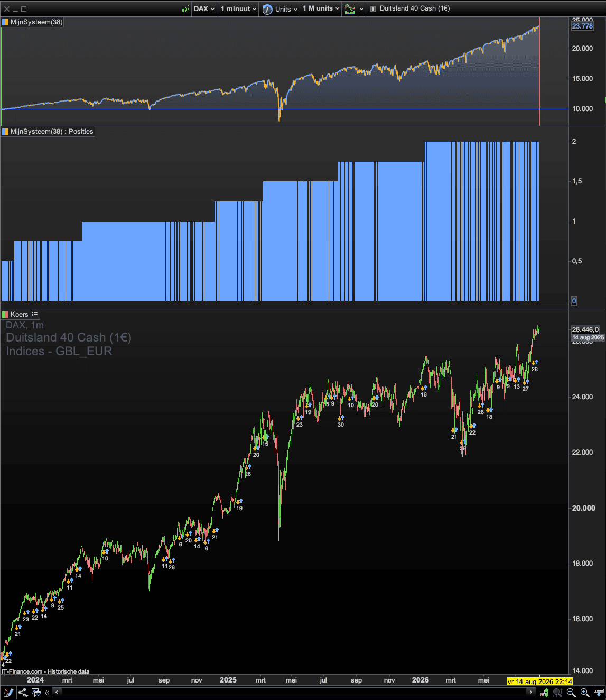
Task: Click the 23.778 equity value label
Action: (x=582, y=26)
